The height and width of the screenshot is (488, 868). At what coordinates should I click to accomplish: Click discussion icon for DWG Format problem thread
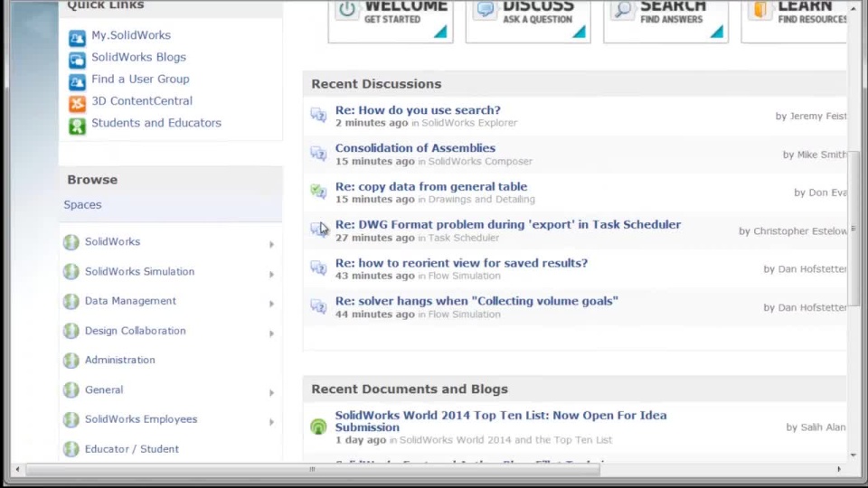tap(318, 229)
